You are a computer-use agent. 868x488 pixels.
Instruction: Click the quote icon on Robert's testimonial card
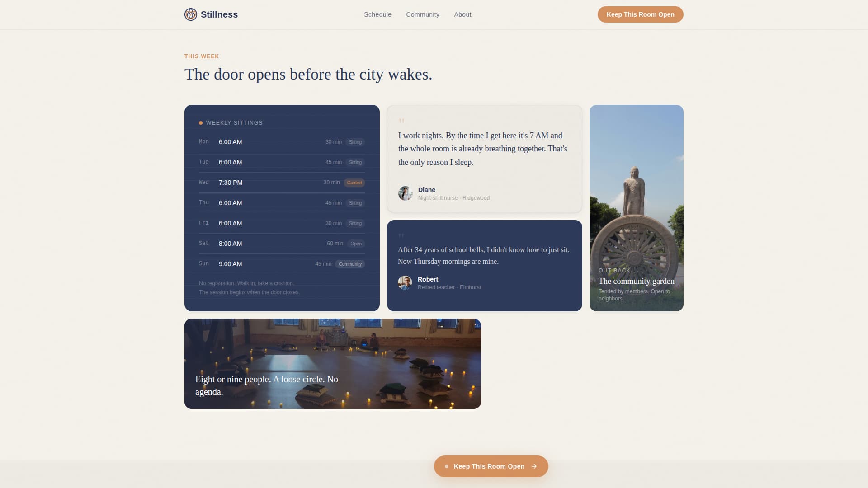pyautogui.click(x=402, y=235)
